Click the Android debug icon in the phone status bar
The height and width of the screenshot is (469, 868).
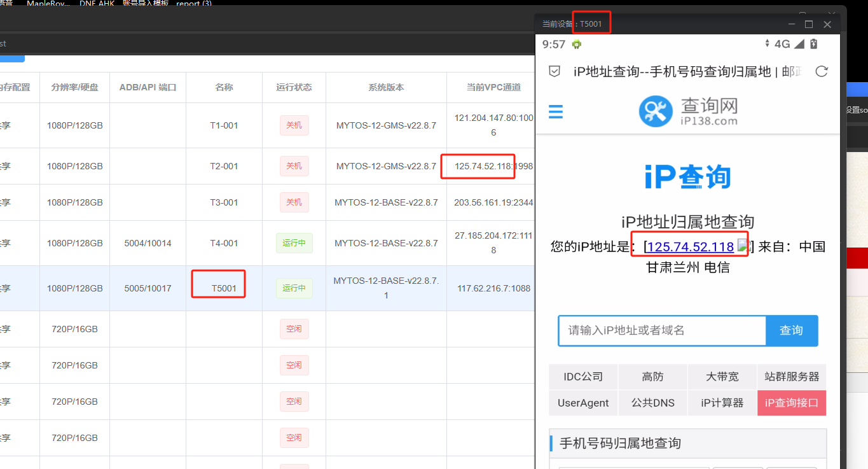click(577, 44)
